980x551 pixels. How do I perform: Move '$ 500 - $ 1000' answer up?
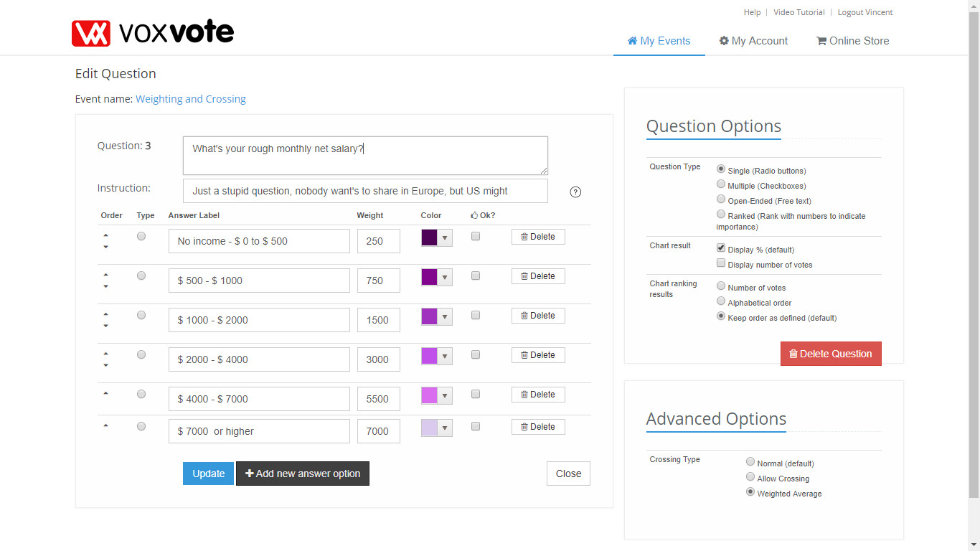point(106,274)
